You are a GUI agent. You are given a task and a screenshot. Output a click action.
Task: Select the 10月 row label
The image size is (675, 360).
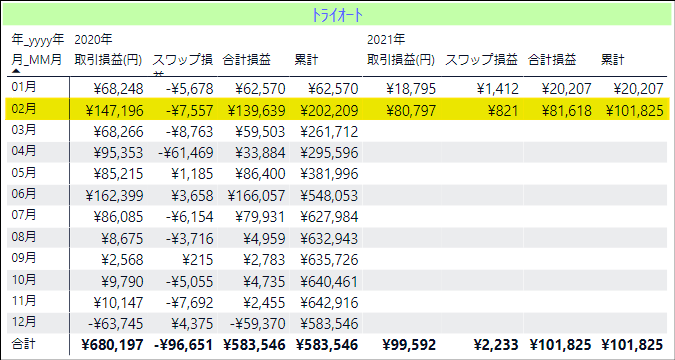point(24,279)
